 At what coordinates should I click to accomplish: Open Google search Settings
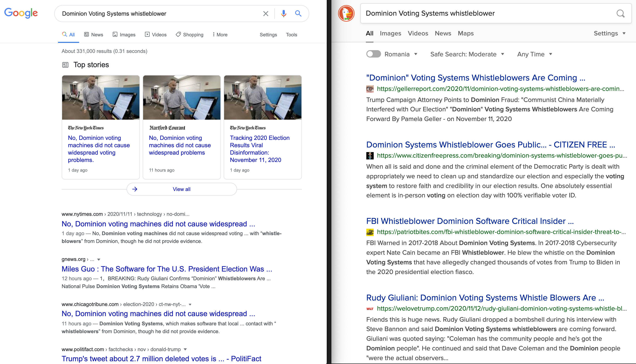(x=268, y=35)
